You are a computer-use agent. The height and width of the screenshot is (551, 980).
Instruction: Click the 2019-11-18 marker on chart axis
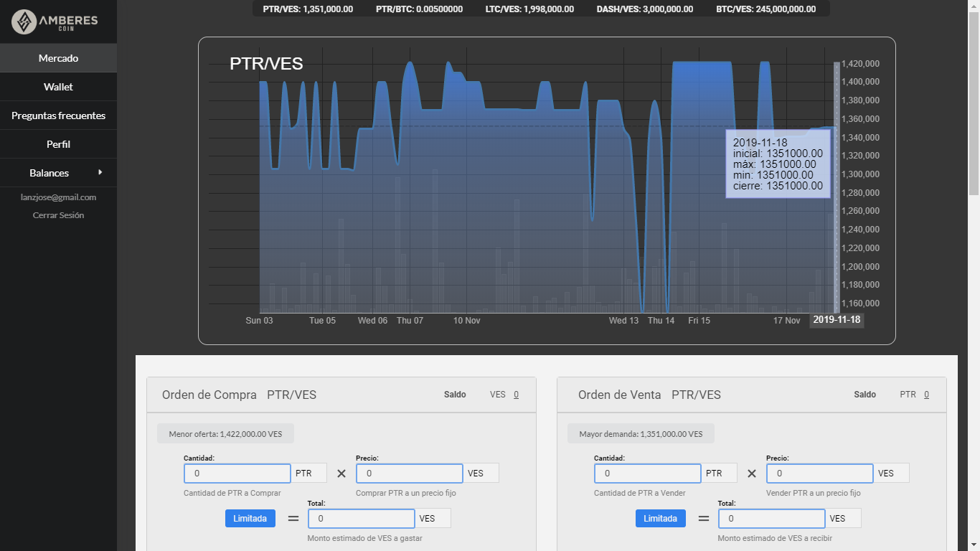(x=837, y=320)
